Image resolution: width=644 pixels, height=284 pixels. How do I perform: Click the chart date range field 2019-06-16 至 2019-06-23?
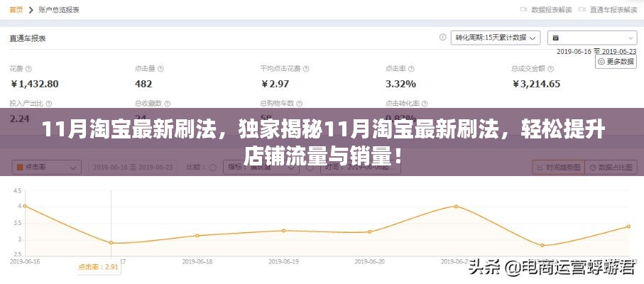pos(133,168)
